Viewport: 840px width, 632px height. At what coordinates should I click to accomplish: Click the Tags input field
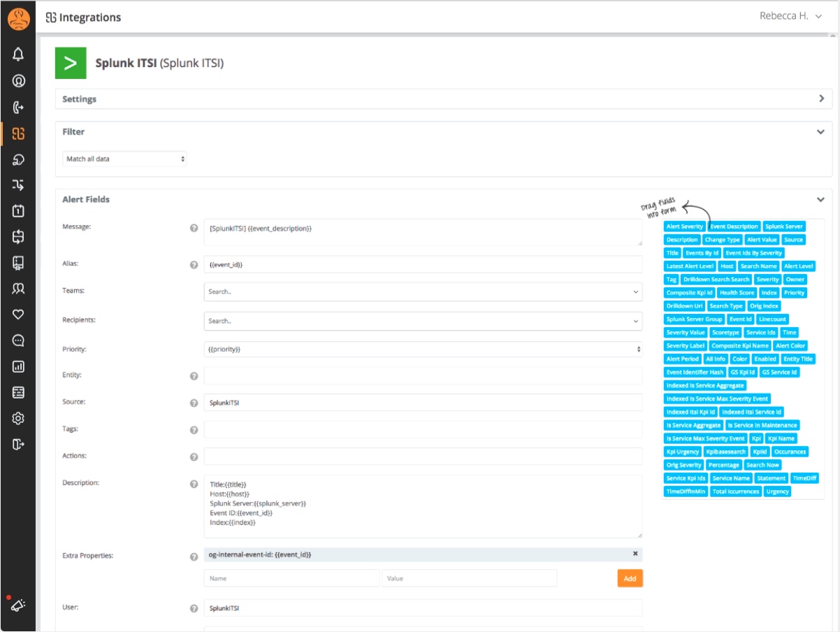[x=423, y=429]
